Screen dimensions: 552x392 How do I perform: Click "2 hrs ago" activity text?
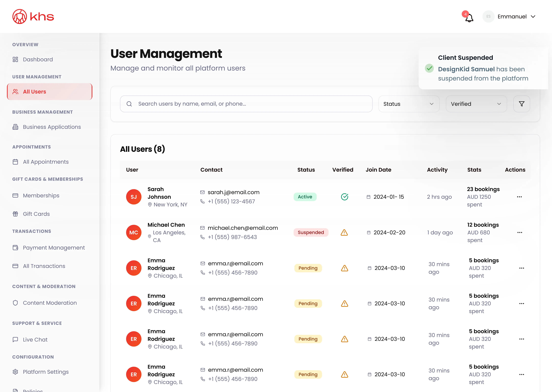[439, 197]
